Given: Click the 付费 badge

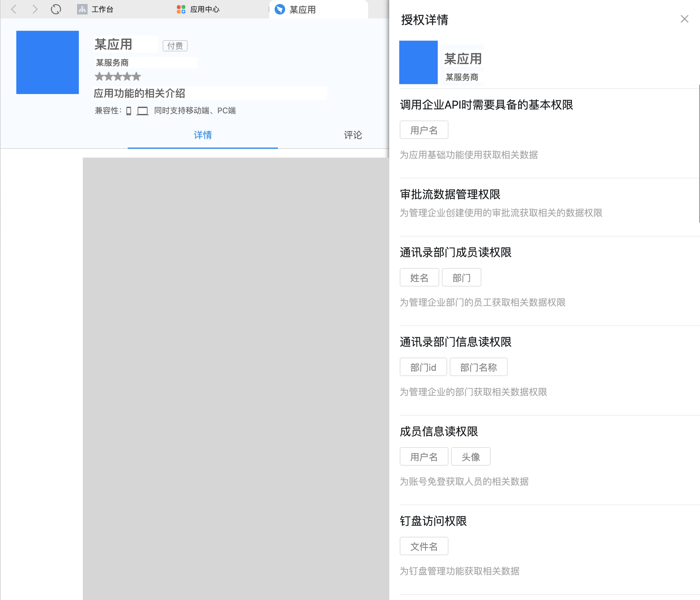Looking at the screenshot, I should coord(175,45).
